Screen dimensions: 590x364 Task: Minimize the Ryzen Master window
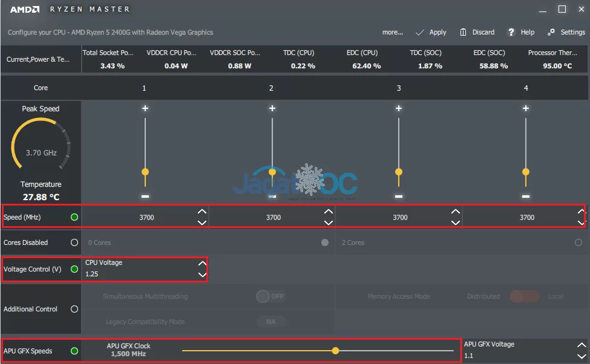point(543,10)
